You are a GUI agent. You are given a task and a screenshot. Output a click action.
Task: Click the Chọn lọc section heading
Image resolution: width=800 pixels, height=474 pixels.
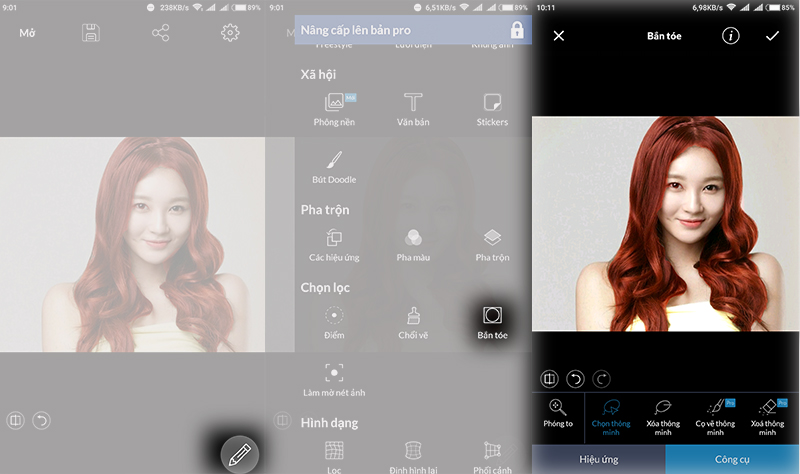tap(325, 288)
